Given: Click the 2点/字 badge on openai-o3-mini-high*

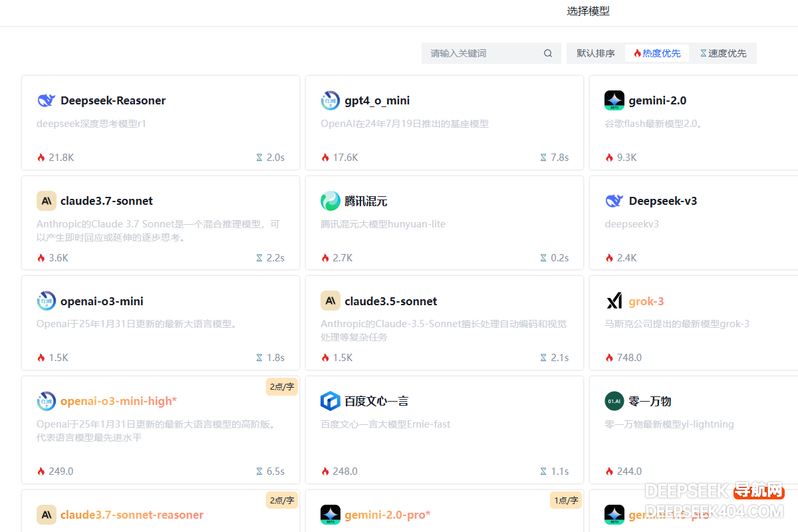Looking at the screenshot, I should (x=282, y=386).
